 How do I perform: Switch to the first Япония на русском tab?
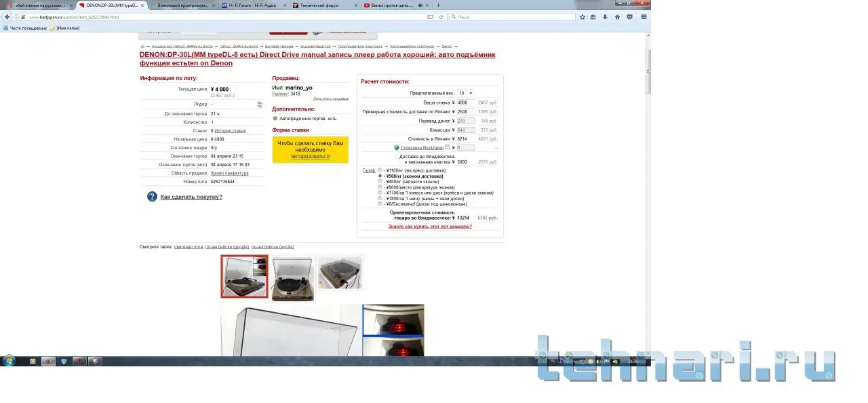(38, 5)
